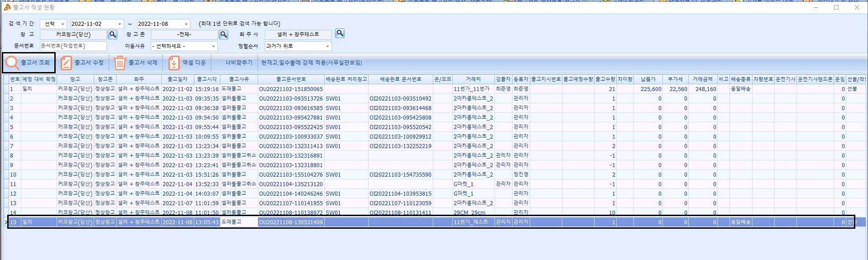Click 도매출고 cell in row 15
Screen dimensions: 868x260
tap(239, 222)
